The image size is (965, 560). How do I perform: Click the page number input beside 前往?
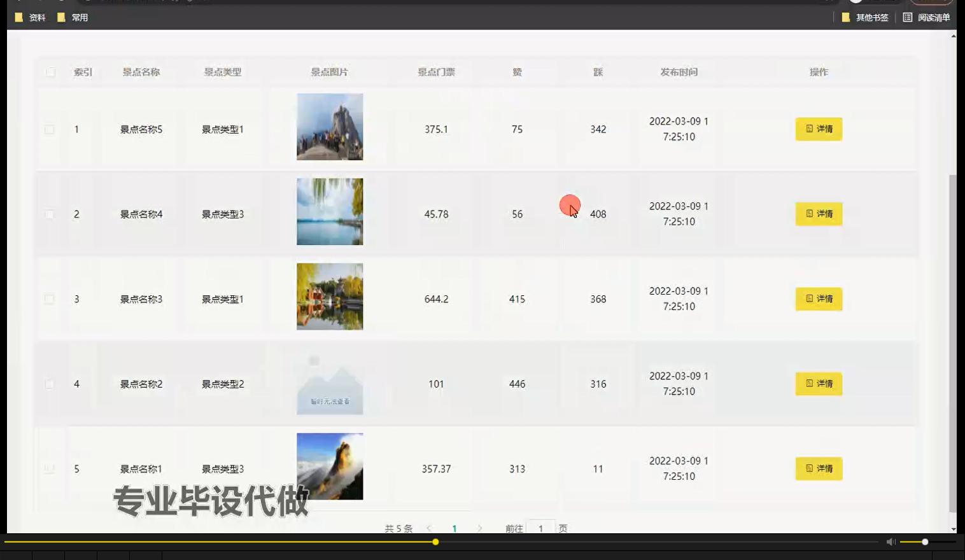[541, 528]
